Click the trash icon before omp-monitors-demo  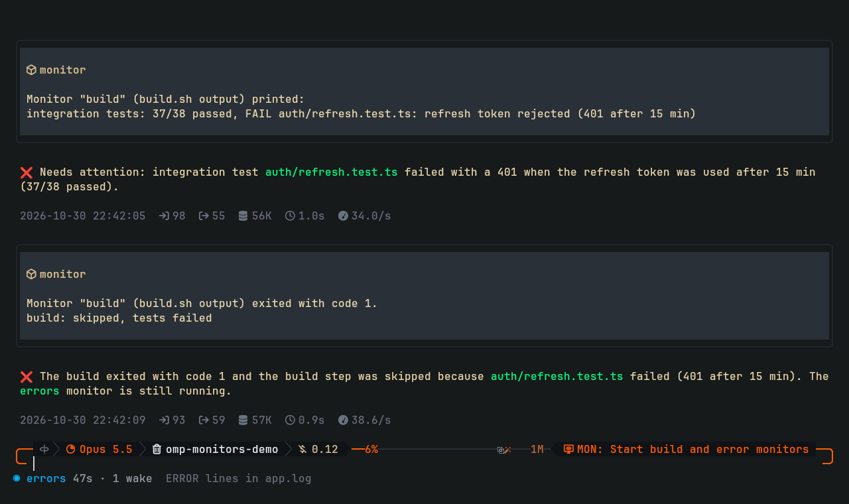tap(157, 449)
